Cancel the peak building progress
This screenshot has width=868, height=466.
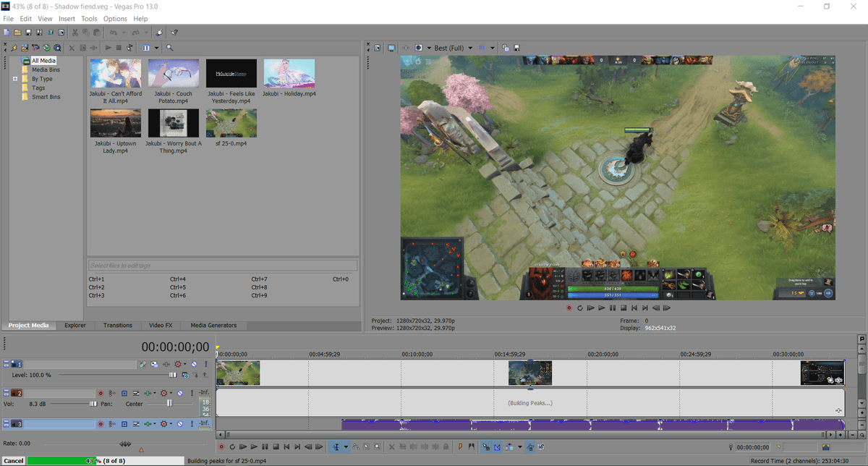[x=14, y=461]
